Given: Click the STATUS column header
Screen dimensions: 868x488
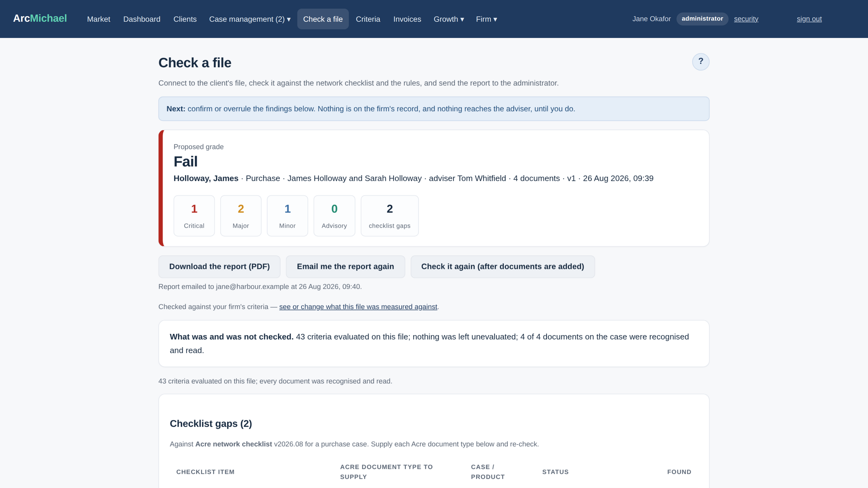Looking at the screenshot, I should pos(555,472).
